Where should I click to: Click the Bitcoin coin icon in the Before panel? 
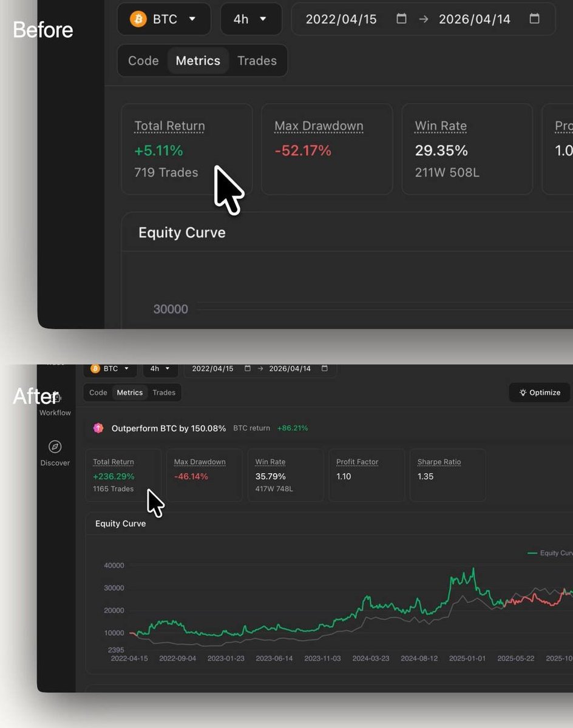point(138,19)
